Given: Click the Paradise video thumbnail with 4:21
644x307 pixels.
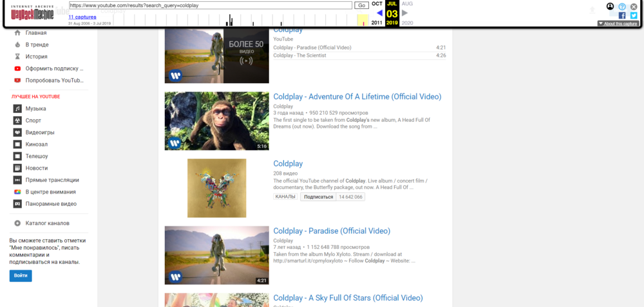Looking at the screenshot, I should click(217, 255).
